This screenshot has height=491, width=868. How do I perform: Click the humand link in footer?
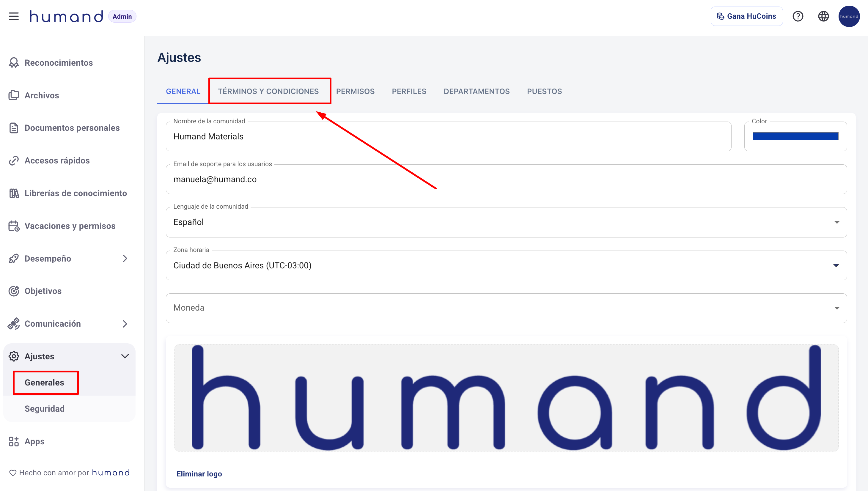[x=111, y=473]
